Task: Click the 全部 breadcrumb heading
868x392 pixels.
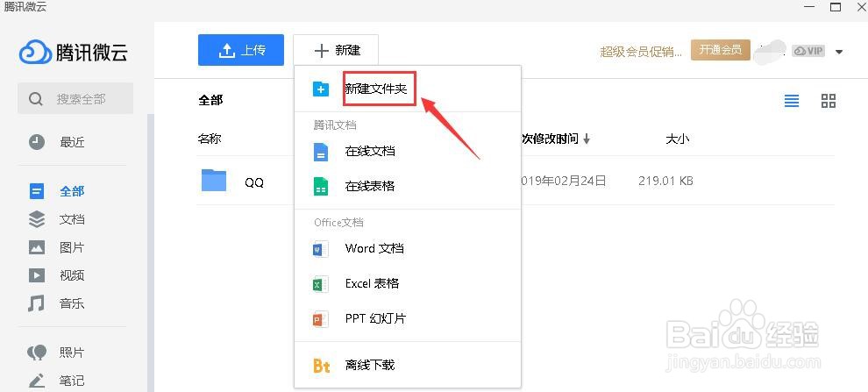Action: tap(210, 100)
